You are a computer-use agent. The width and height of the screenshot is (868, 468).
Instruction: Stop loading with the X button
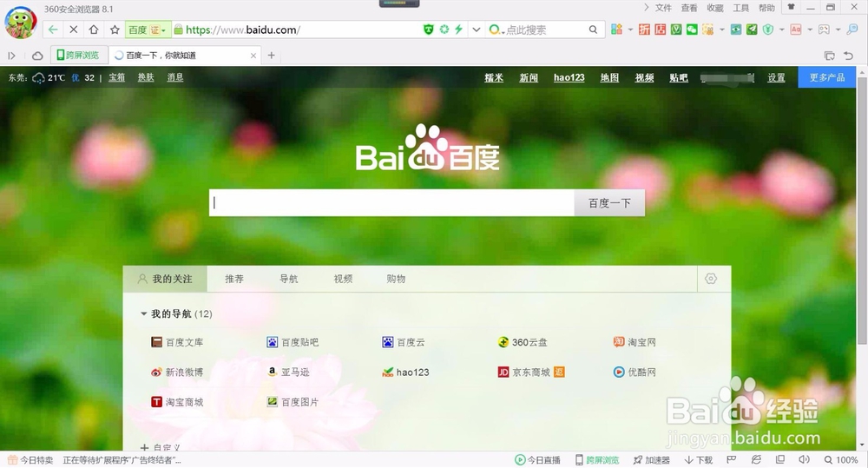click(73, 30)
